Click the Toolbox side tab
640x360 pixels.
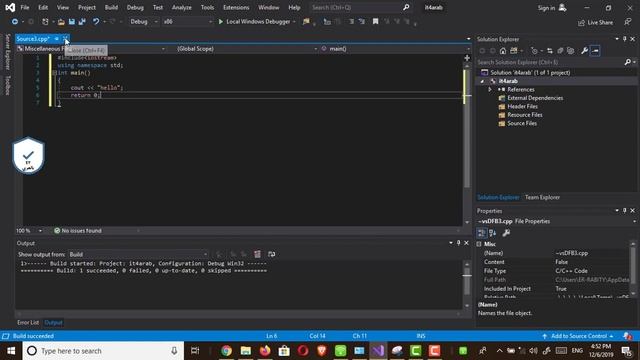pyautogui.click(x=7, y=85)
